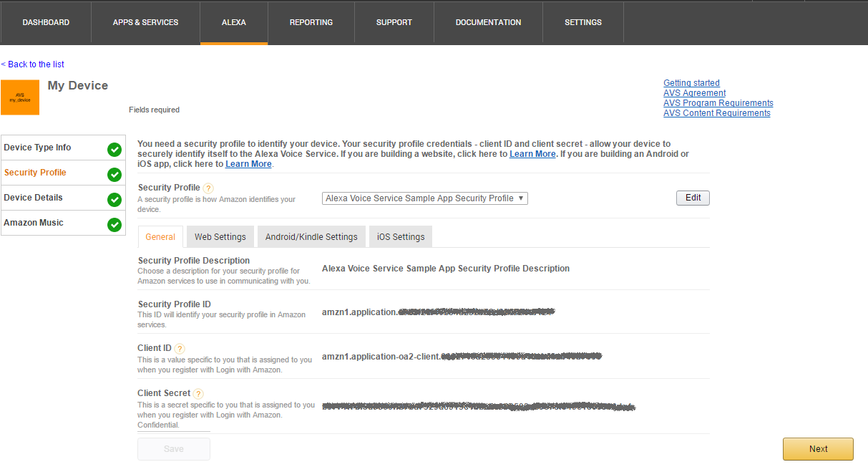The image size is (868, 467).
Task: Open the Settings menu
Action: point(583,22)
